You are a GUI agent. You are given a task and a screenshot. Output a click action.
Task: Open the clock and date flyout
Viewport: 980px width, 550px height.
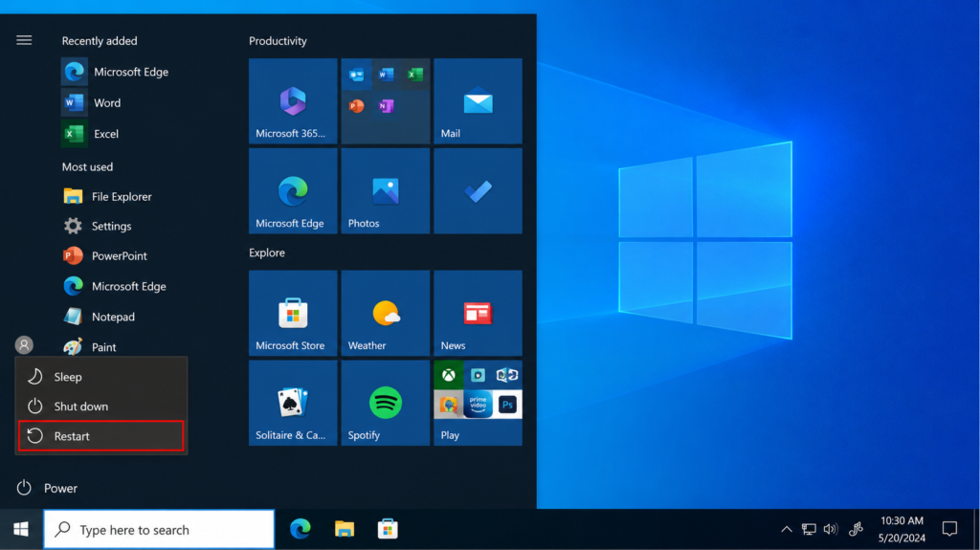[x=902, y=529]
